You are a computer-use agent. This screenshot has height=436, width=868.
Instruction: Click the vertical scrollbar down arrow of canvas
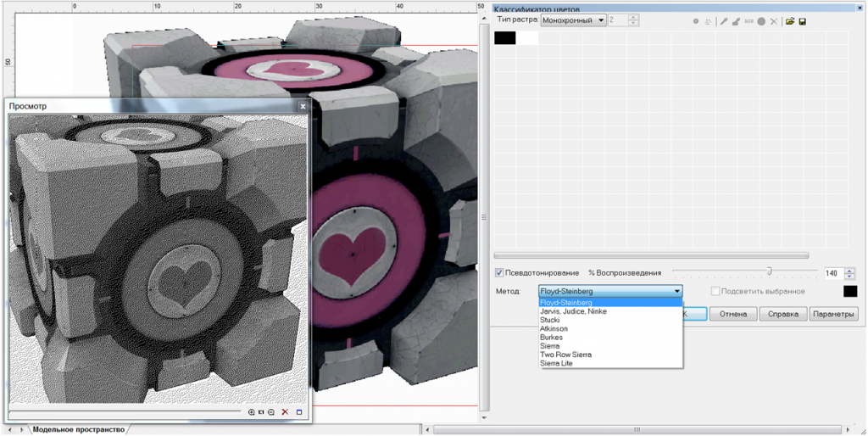[x=483, y=417]
